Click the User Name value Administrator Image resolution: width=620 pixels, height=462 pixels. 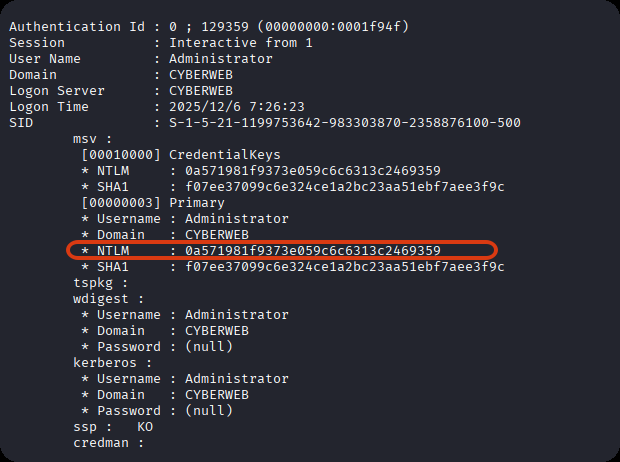coord(221,59)
